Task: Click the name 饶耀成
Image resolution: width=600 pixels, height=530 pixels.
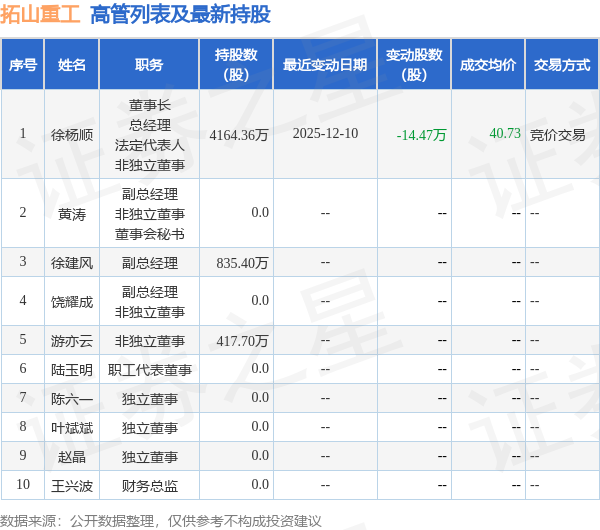Action: pyautogui.click(x=72, y=302)
